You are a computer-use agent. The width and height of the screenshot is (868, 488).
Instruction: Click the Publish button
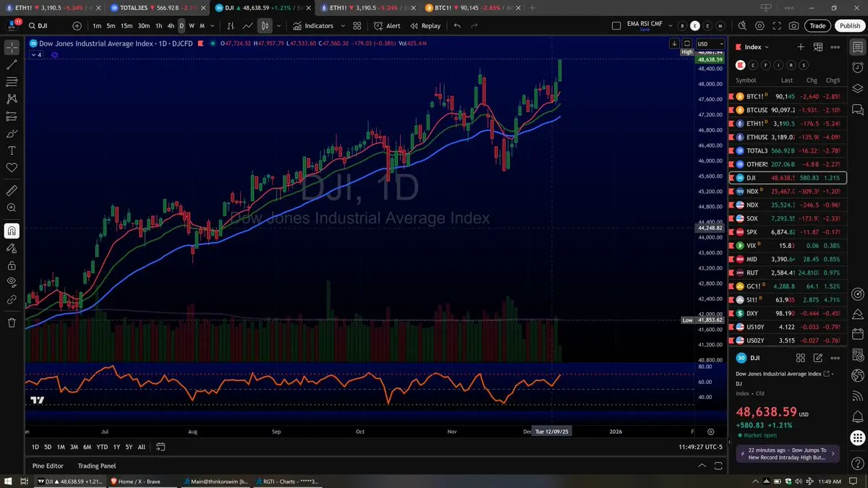(x=849, y=25)
